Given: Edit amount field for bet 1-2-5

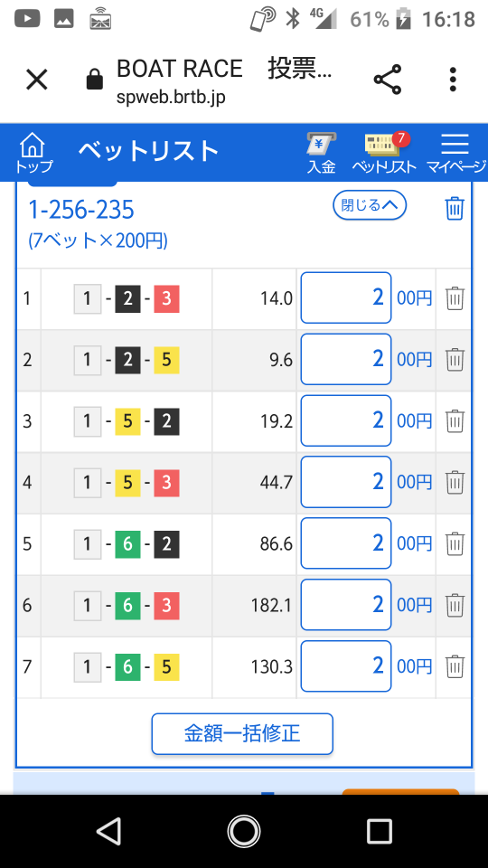Looking at the screenshot, I should (346, 359).
